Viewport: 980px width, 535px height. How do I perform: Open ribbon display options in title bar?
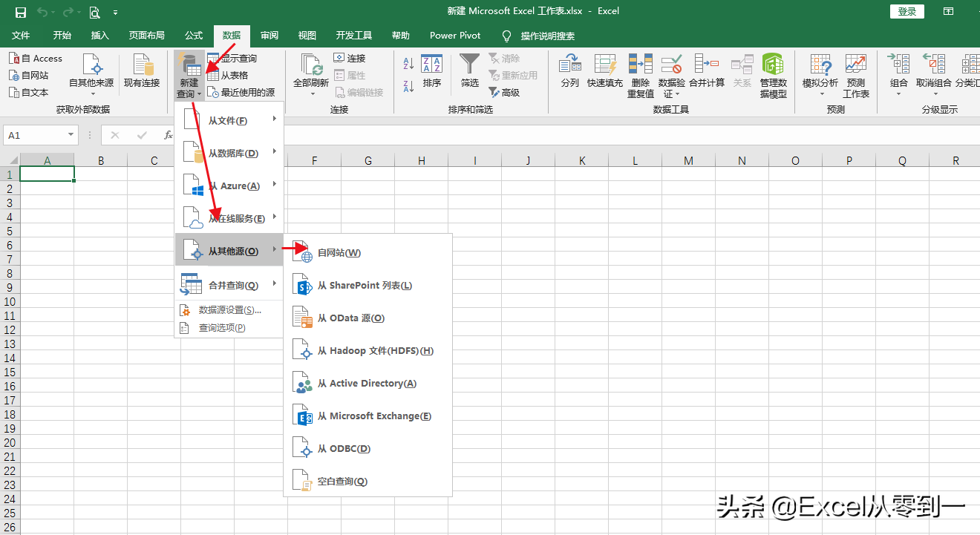point(948,11)
